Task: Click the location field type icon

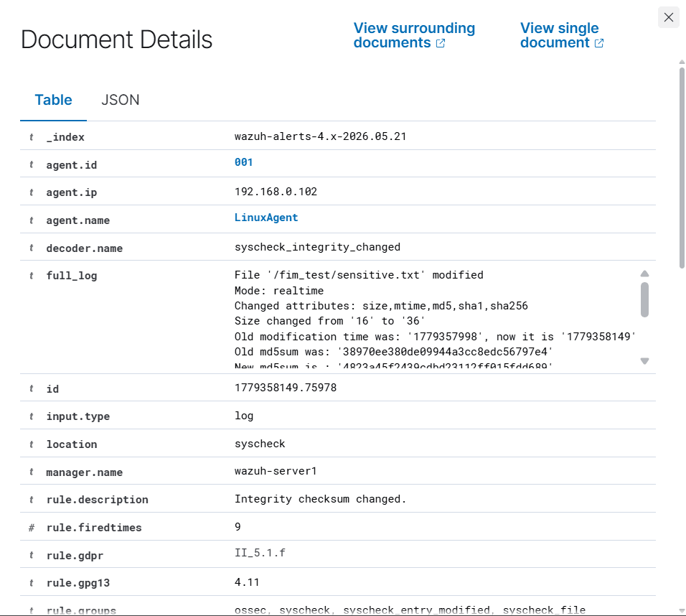Action: coord(32,444)
